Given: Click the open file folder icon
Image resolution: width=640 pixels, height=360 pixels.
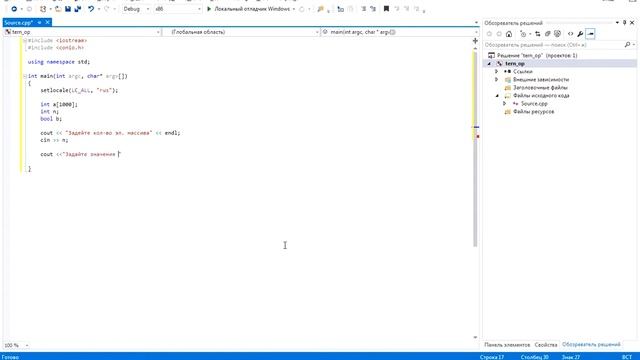Looking at the screenshot, I should point(58,9).
